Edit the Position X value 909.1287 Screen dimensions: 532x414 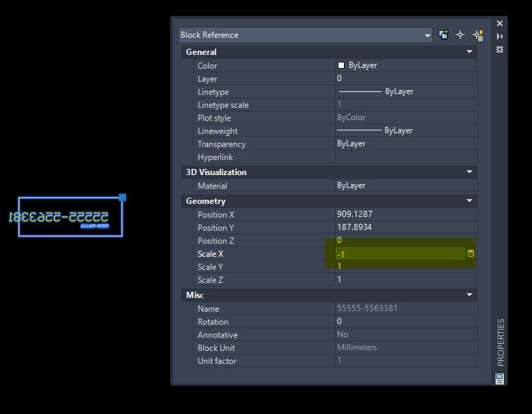click(x=406, y=214)
